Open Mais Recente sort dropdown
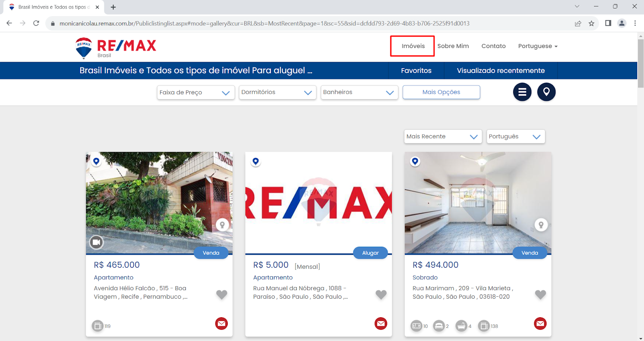 (x=443, y=136)
